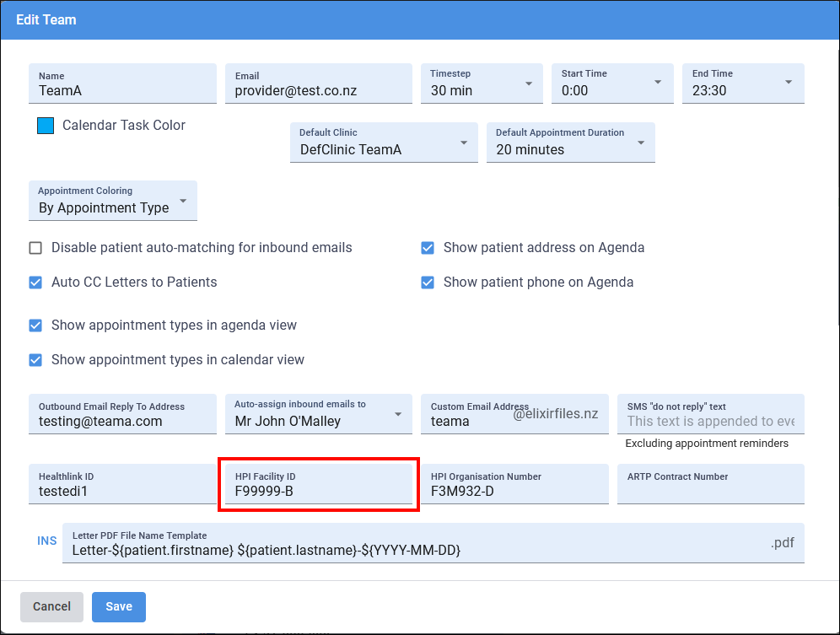Disable Show appointment types in agenda view
840x635 pixels.
click(x=35, y=326)
